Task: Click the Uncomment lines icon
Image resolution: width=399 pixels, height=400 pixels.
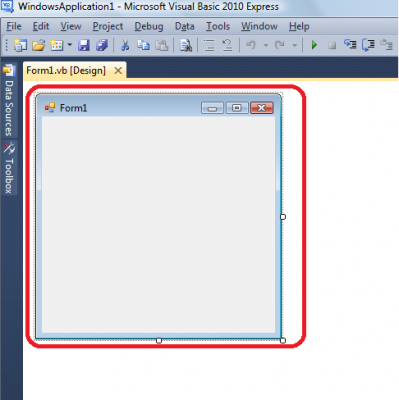Action: click(x=227, y=45)
